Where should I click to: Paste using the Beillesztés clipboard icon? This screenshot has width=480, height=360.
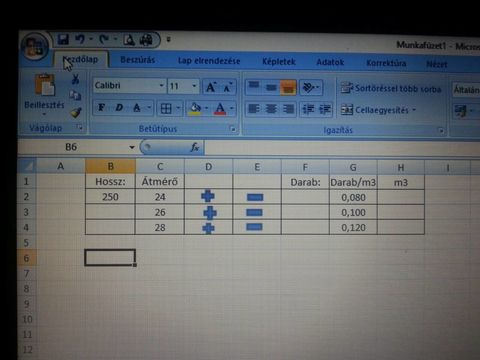point(45,85)
